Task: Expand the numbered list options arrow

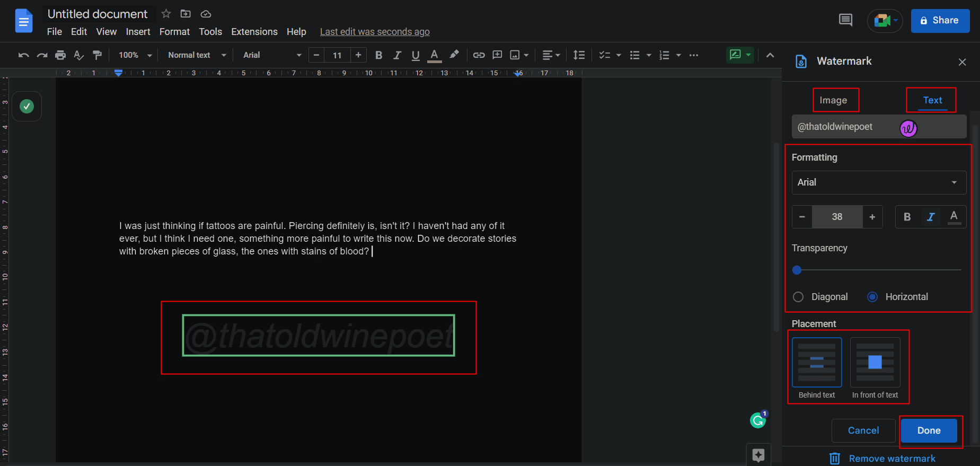Action: point(678,55)
